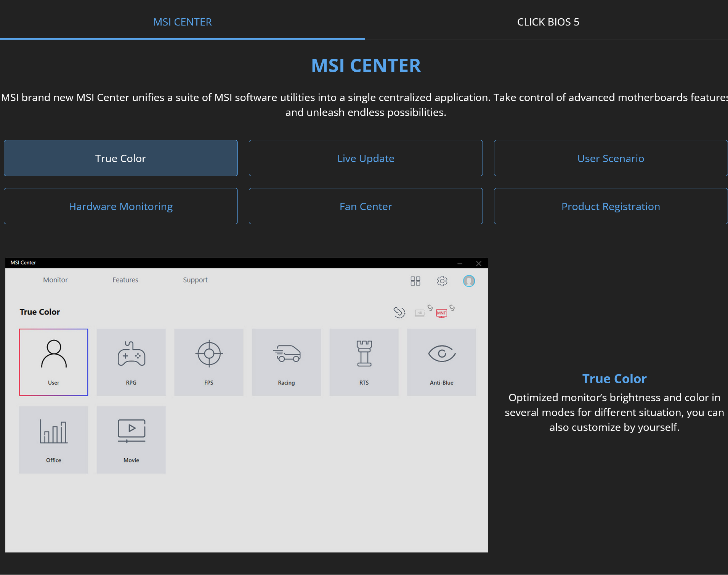
Task: Open the Monitor menu in MSI Center
Action: 55,280
